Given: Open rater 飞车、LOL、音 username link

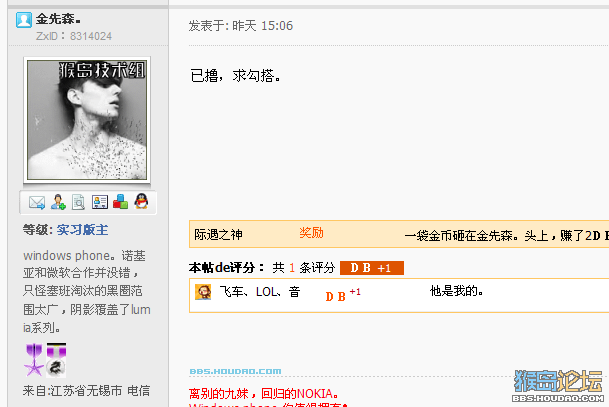Looking at the screenshot, I should (259, 292).
